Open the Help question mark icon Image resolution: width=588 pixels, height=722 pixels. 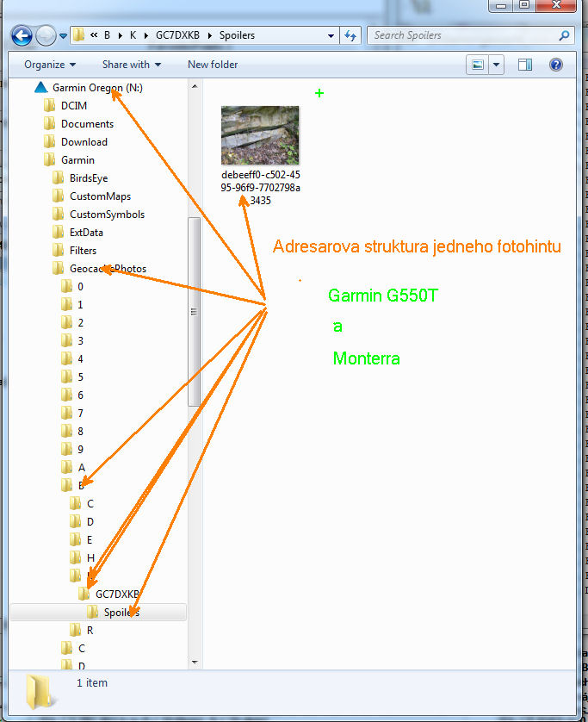tap(555, 65)
